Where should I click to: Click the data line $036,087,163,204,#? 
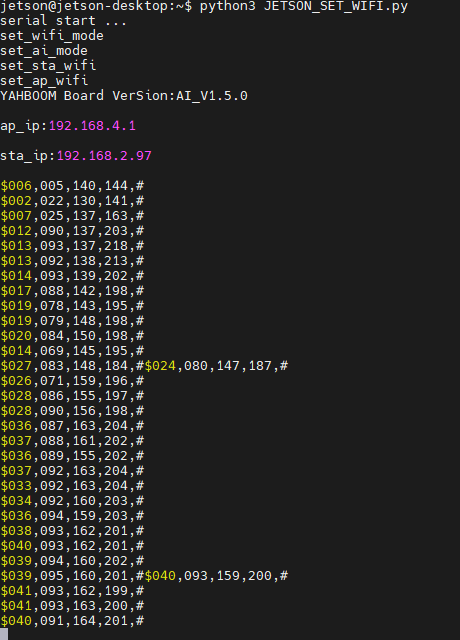click(72, 426)
